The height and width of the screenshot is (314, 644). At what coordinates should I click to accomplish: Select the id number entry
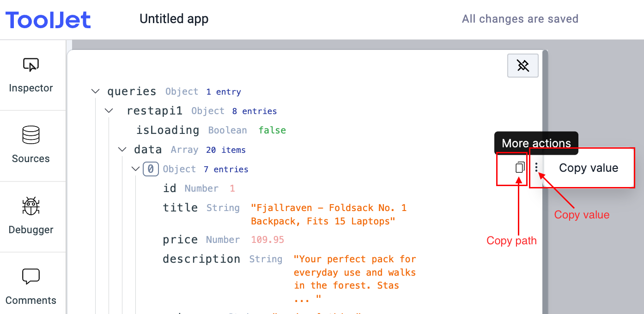pos(170,188)
